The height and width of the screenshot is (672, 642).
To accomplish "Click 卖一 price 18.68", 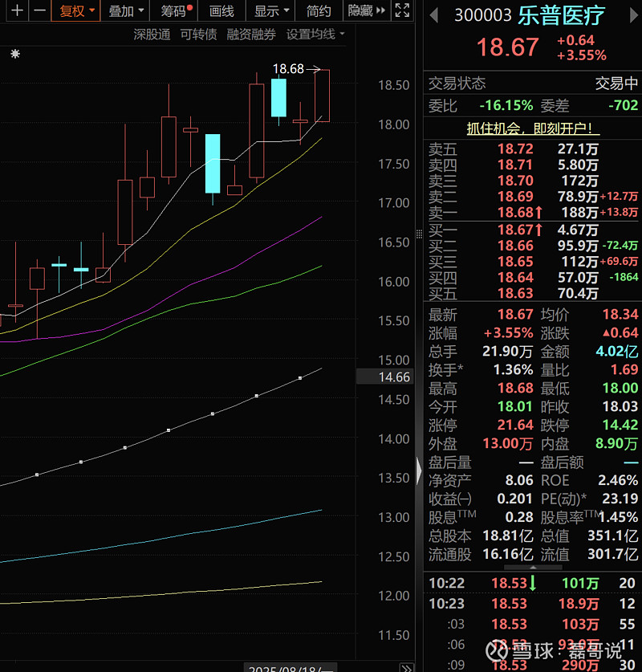I will (x=515, y=212).
